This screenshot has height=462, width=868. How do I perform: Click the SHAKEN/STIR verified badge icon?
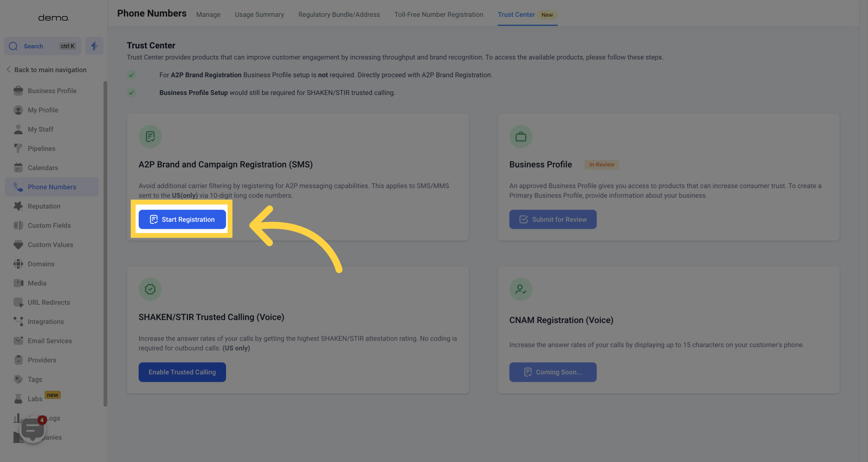click(x=150, y=289)
